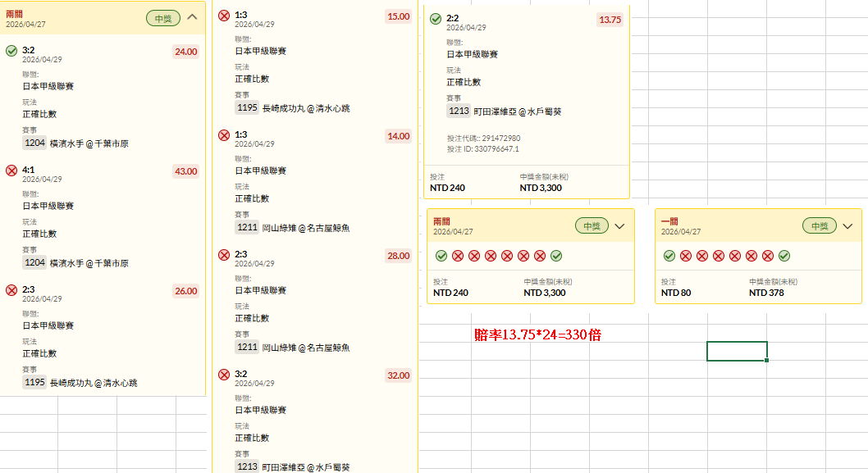Click the red X beside the 4:1 score
Screen dimensions: 868x473
point(11,171)
